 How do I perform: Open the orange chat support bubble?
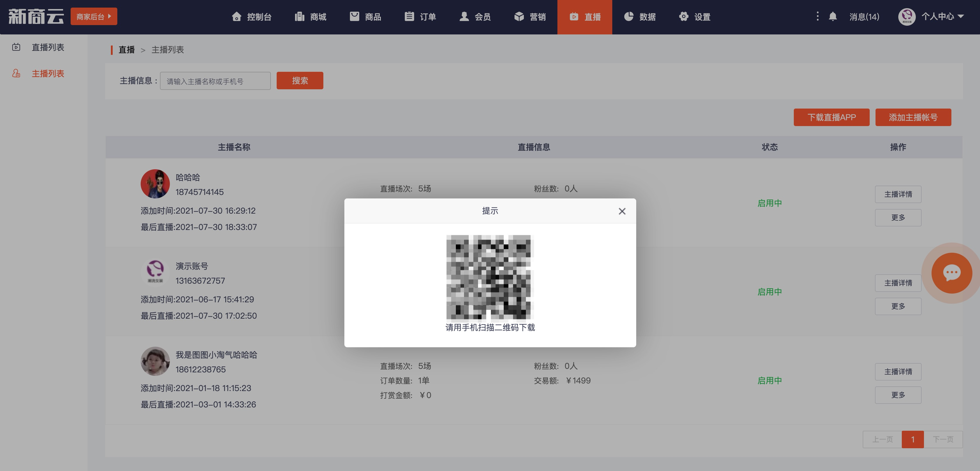(952, 273)
